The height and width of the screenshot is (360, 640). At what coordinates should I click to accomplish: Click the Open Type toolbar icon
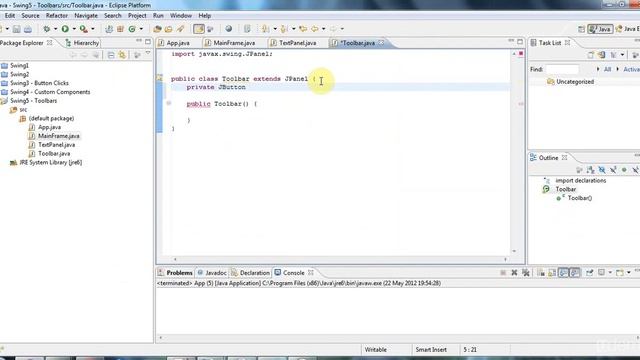(157, 29)
